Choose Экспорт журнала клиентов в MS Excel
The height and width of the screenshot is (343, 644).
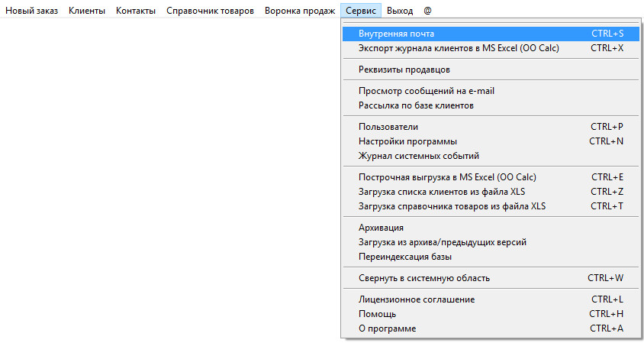click(459, 47)
